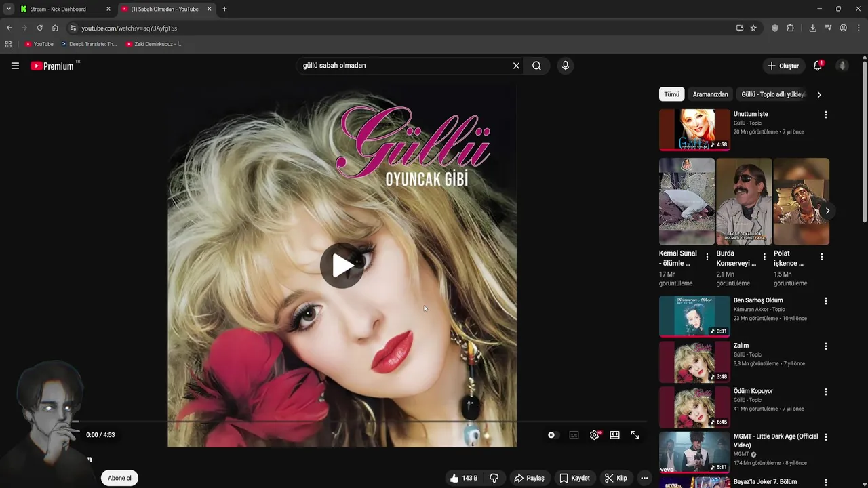This screenshot has height=488, width=868.
Task: Play the video with center play button
Action: [342, 266]
